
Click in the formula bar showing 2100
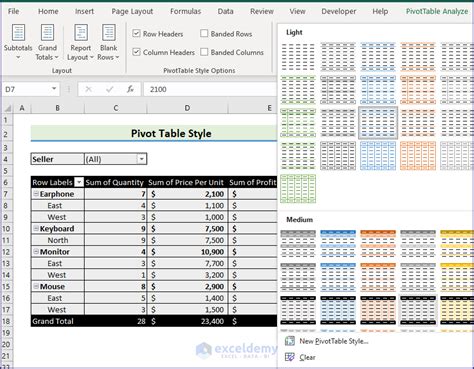tap(210, 89)
